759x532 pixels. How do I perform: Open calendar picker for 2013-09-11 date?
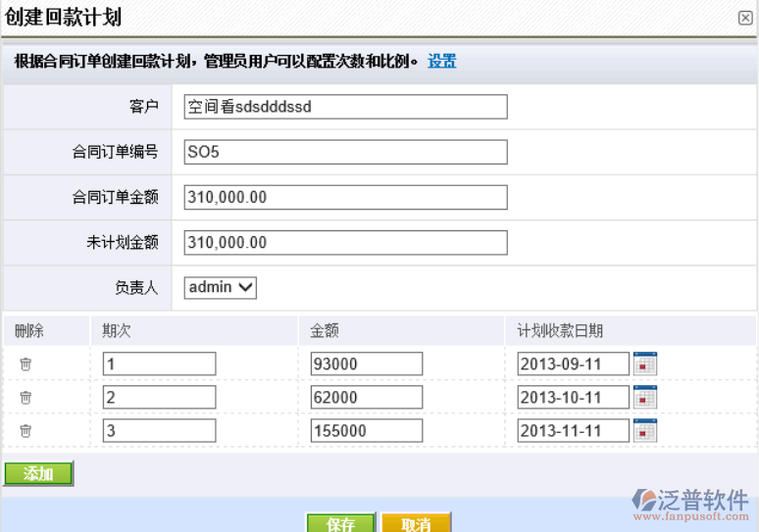pyautogui.click(x=645, y=363)
